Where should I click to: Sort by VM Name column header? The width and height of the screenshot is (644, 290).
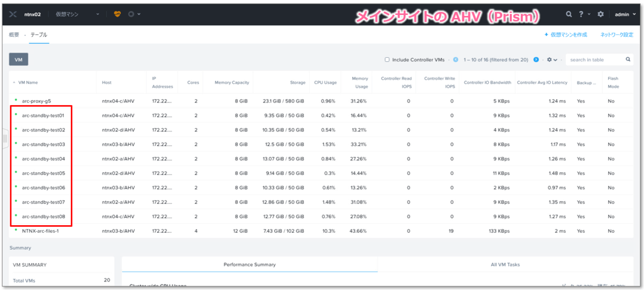pyautogui.click(x=28, y=83)
